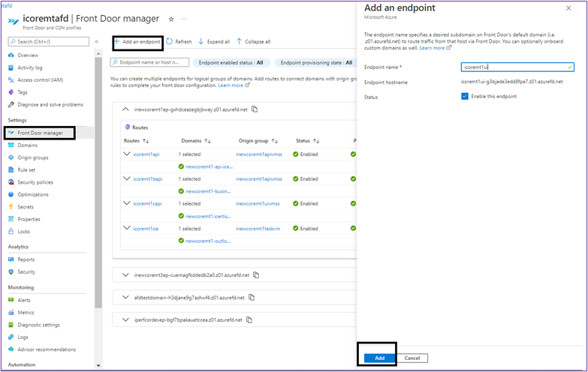Expand the inewcoremt3ep endpoint section
The height and width of the screenshot is (372, 588).
(x=125, y=275)
